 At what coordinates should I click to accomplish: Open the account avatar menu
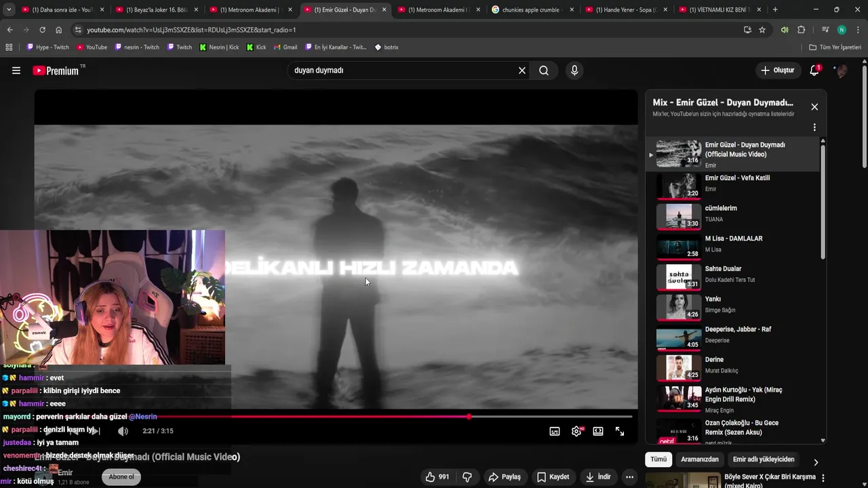pos(841,70)
